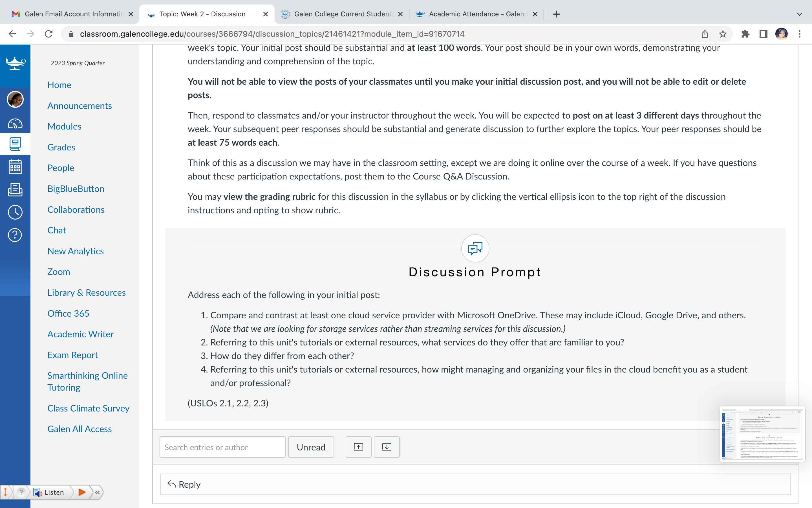Viewport: 812px width, 508px height.
Task: Toggle the Unread filter button
Action: click(311, 447)
